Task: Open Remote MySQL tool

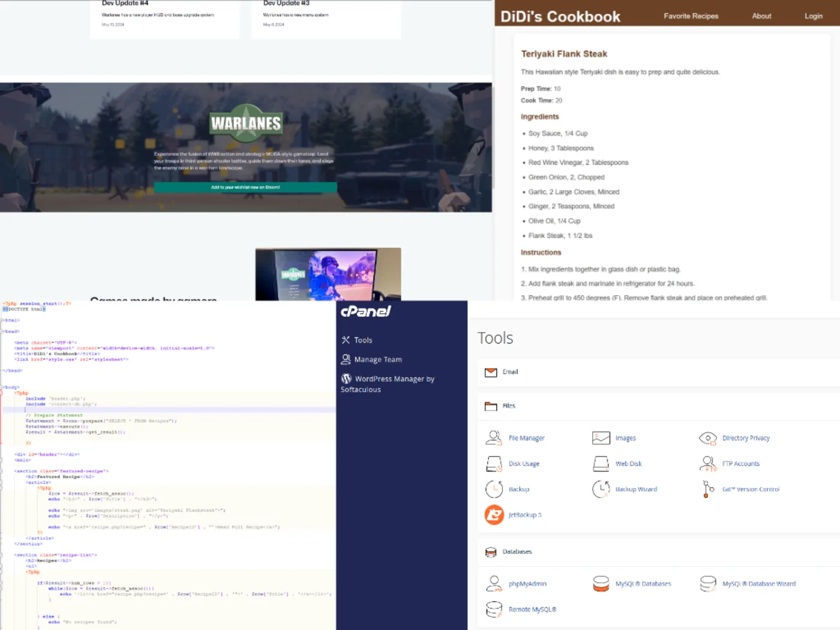Action: 532,610
